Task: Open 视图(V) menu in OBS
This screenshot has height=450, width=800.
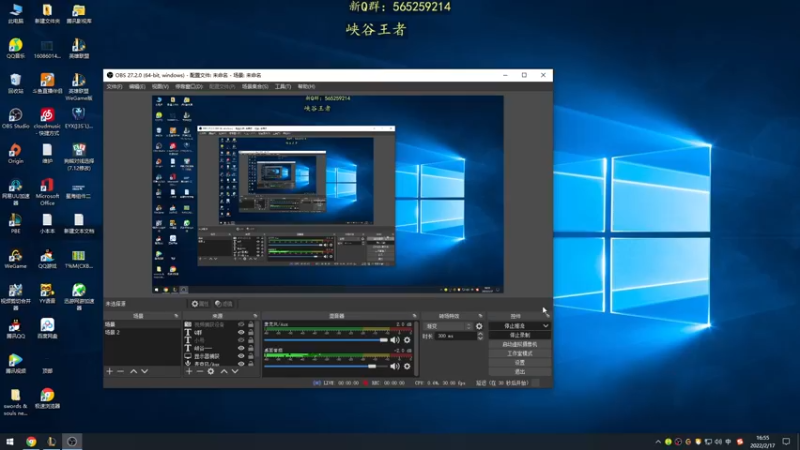Action: (160, 87)
